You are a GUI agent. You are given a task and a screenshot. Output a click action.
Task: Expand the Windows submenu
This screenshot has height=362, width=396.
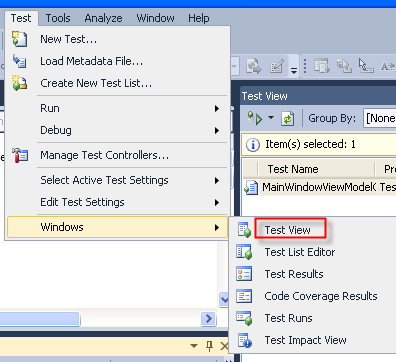point(117,227)
